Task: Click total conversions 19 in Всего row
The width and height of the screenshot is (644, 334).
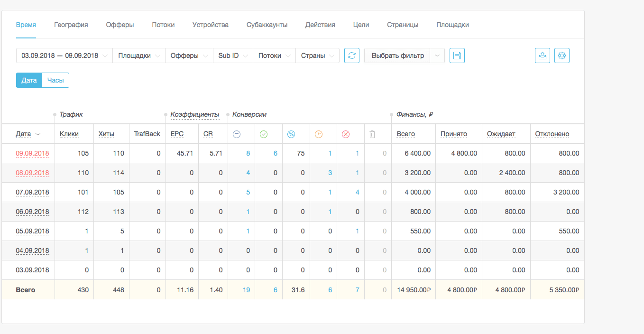Action: point(246,289)
